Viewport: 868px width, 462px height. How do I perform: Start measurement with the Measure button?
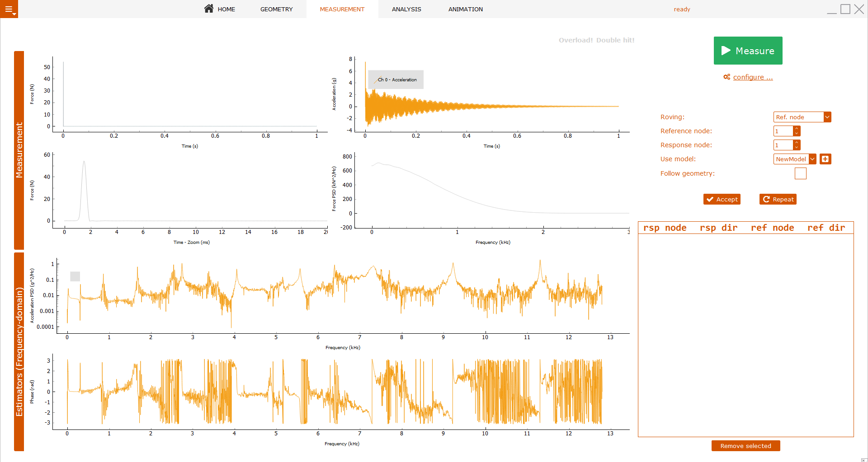tap(748, 51)
